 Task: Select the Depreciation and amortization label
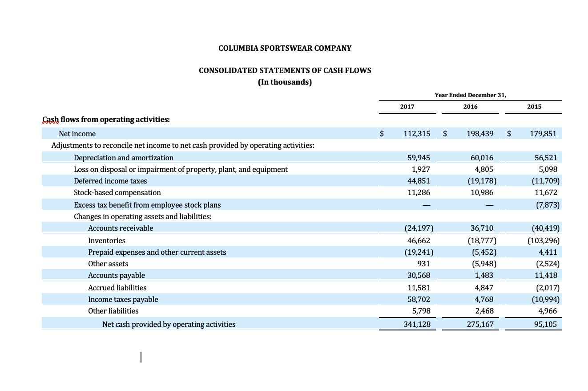coord(124,158)
